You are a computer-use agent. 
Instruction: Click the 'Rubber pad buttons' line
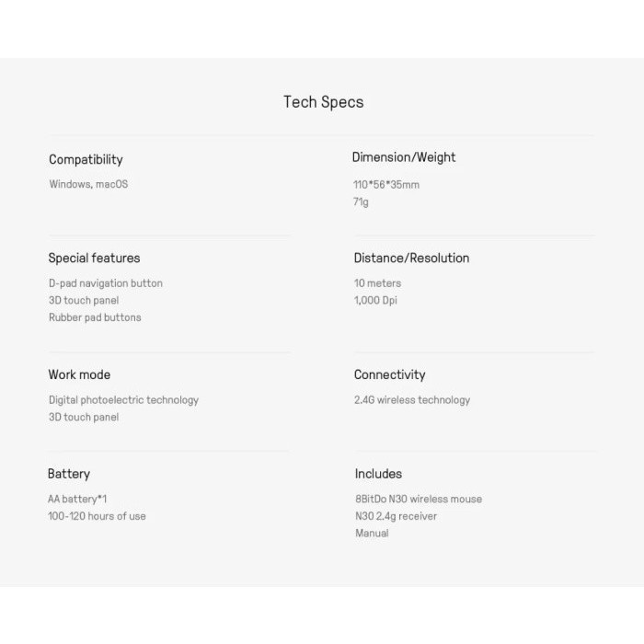(x=95, y=317)
